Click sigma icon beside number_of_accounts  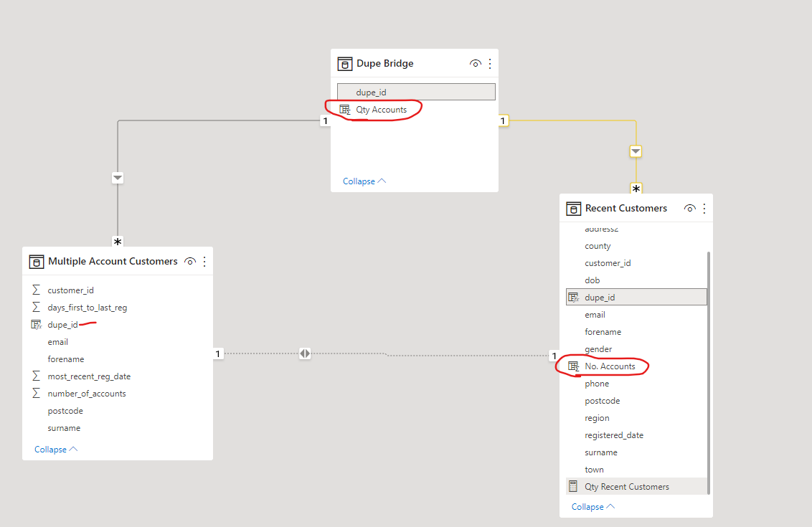[x=37, y=394]
